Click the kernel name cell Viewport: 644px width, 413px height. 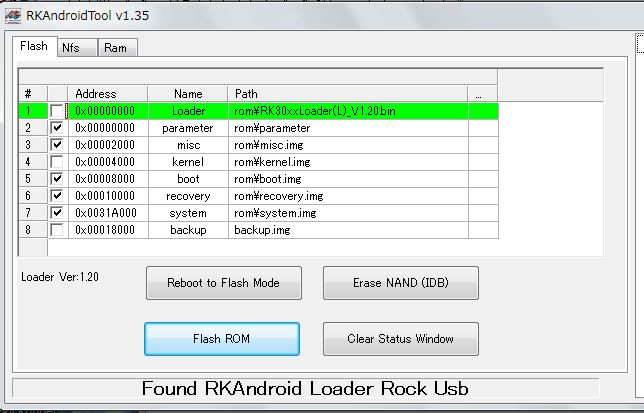[189, 162]
